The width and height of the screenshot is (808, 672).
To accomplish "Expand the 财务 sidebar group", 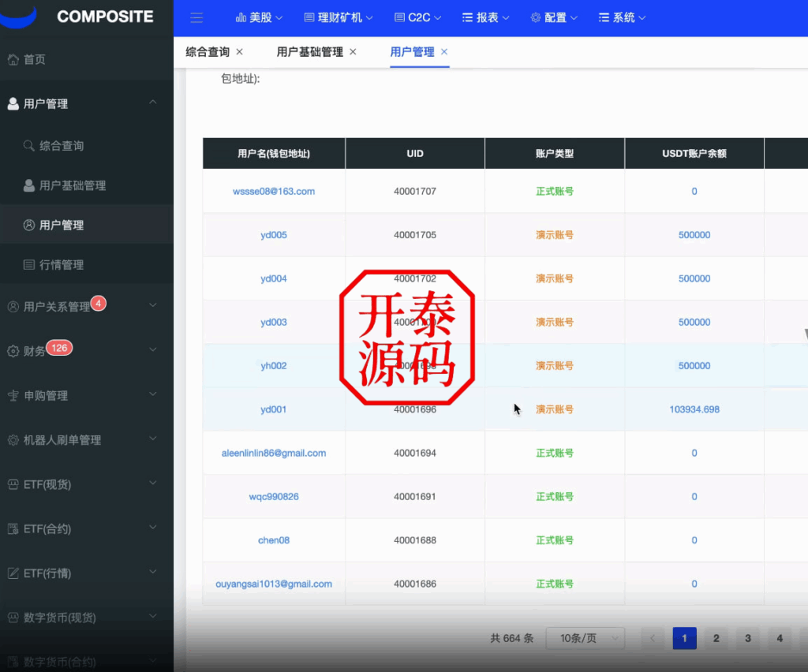I will 153,349.
